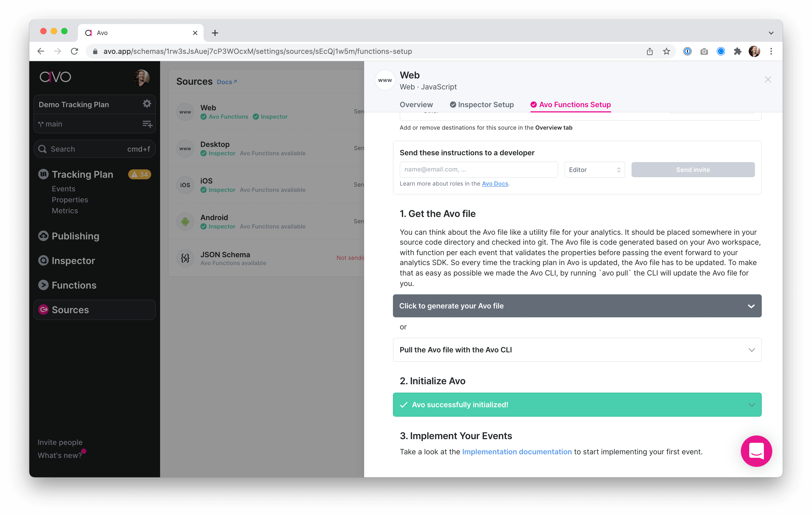Click the JSON Schema source icon
Viewport: 812px width, 516px height.
tap(185, 258)
